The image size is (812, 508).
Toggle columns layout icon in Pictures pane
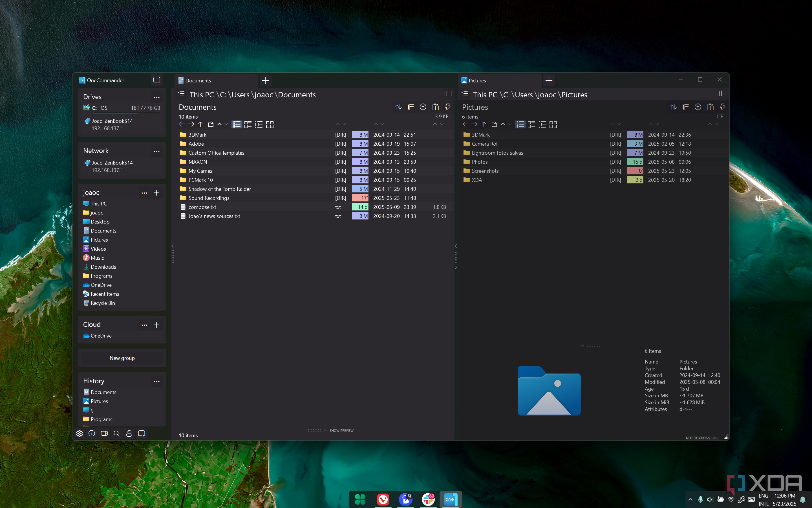coord(723,94)
